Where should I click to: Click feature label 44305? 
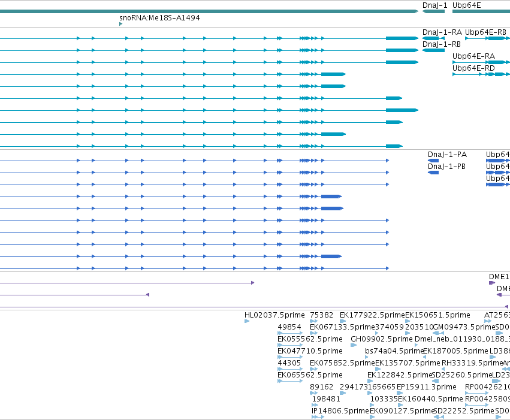pos(289,363)
